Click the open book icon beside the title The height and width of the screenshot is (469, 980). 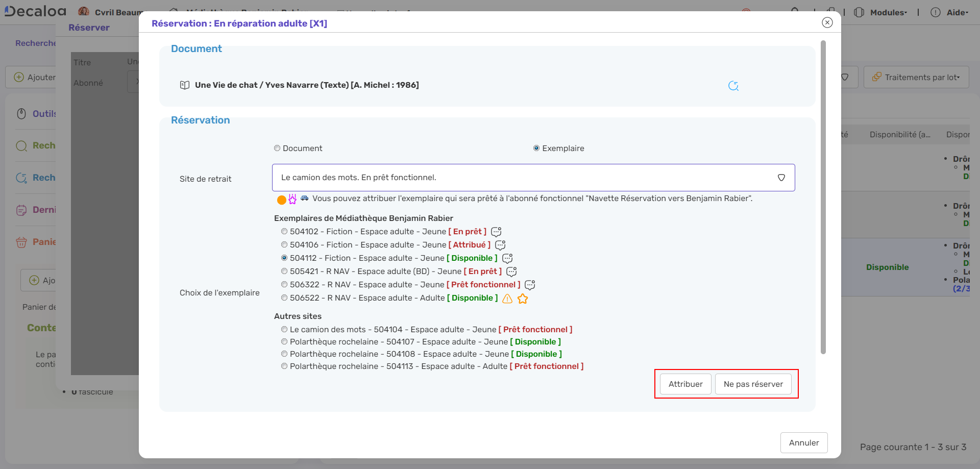coord(185,85)
